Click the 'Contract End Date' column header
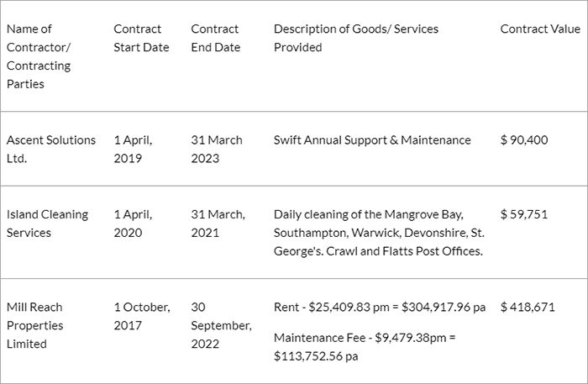Screen dimensions: 588x384 tap(215, 38)
